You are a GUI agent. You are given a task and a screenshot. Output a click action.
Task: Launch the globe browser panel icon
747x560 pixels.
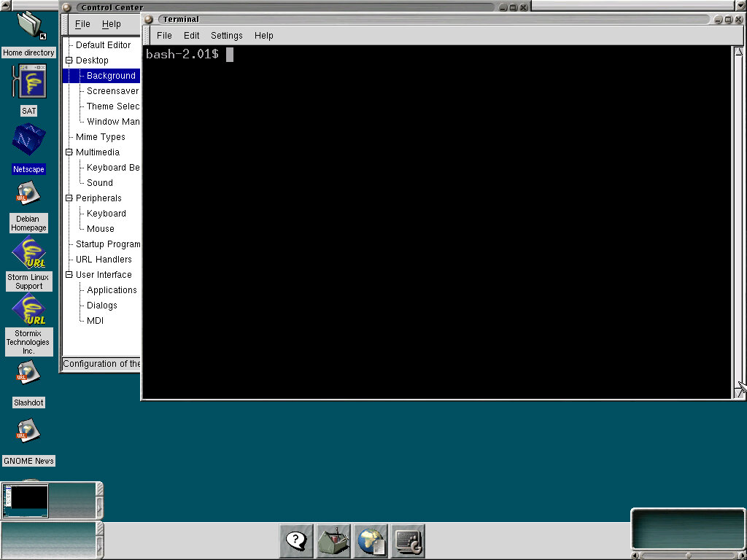tap(371, 541)
